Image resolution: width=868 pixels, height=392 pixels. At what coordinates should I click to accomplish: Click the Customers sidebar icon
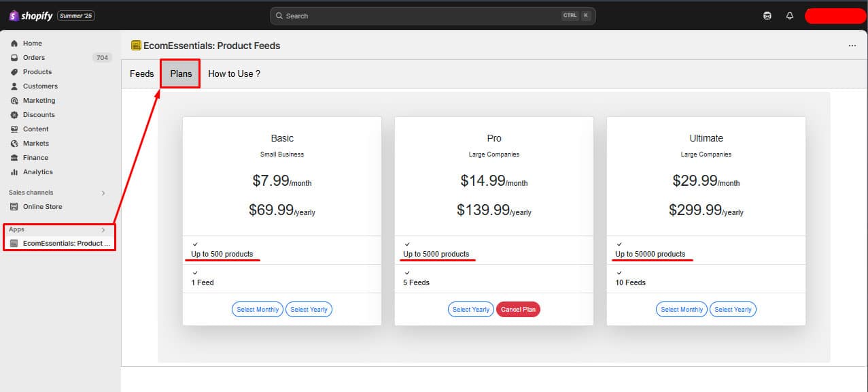pos(14,86)
